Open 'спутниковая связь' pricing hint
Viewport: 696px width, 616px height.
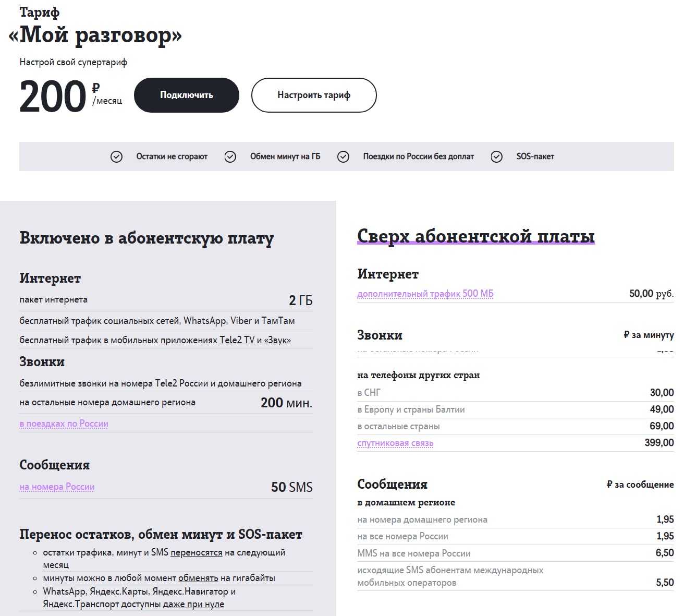395,443
